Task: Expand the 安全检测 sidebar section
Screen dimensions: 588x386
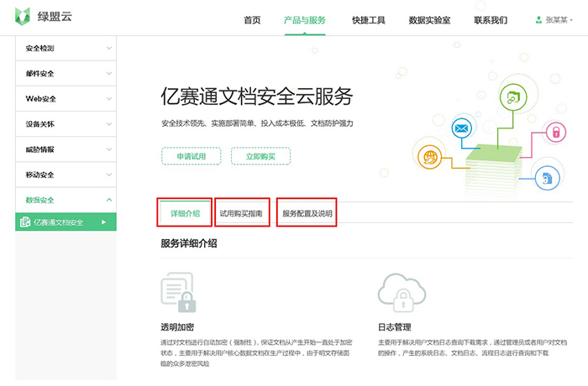Action: (x=66, y=48)
